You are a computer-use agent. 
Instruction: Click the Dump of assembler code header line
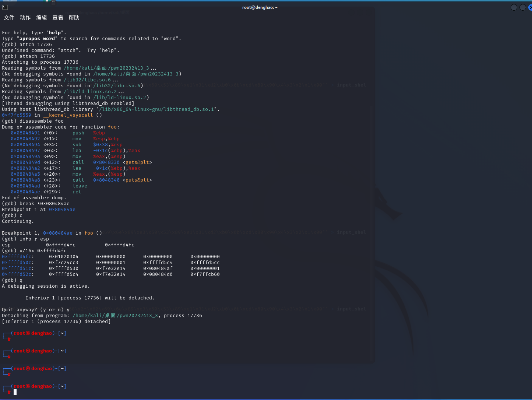61,127
